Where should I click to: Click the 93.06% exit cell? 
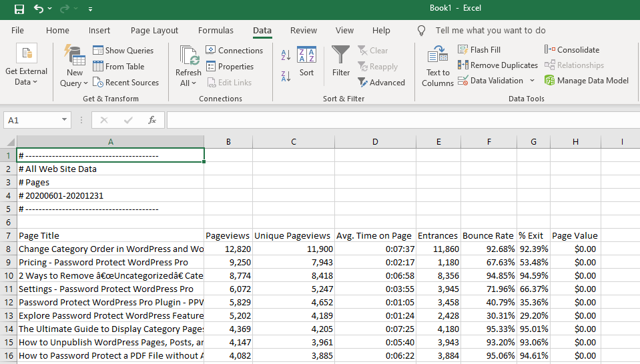click(x=533, y=343)
